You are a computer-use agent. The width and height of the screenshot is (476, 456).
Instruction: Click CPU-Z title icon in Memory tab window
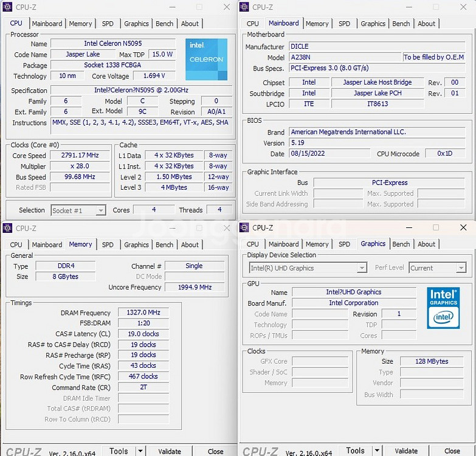7,228
